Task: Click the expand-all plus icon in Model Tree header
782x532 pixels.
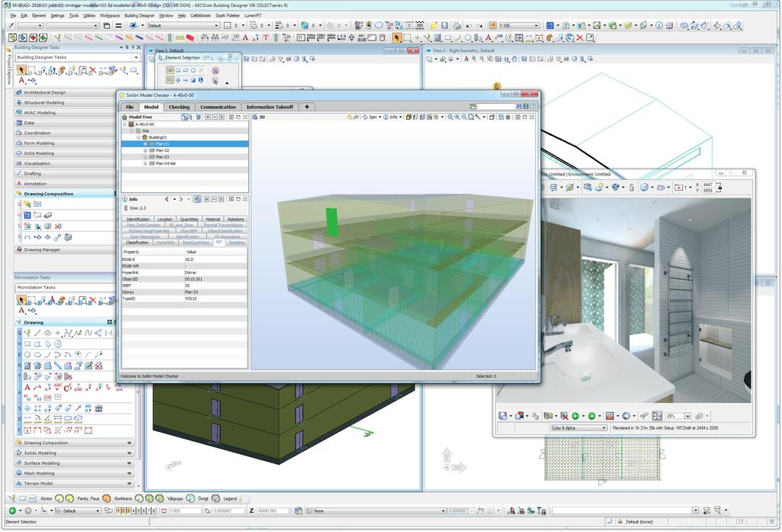Action: [207, 118]
